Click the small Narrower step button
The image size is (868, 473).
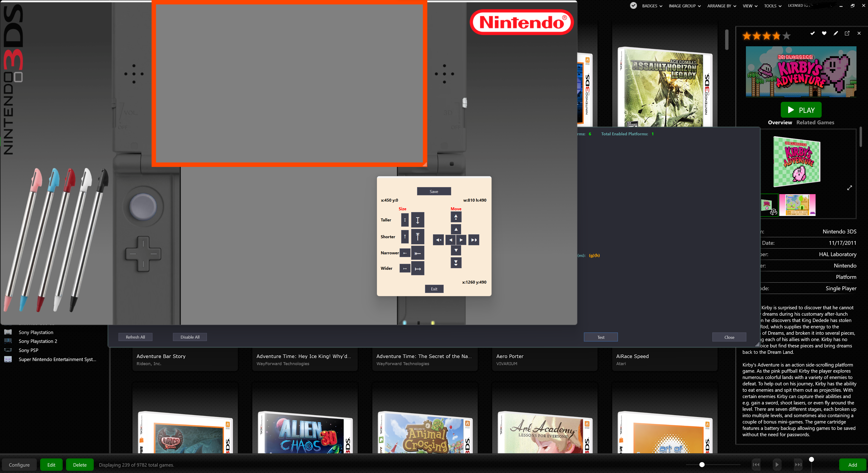(x=405, y=253)
